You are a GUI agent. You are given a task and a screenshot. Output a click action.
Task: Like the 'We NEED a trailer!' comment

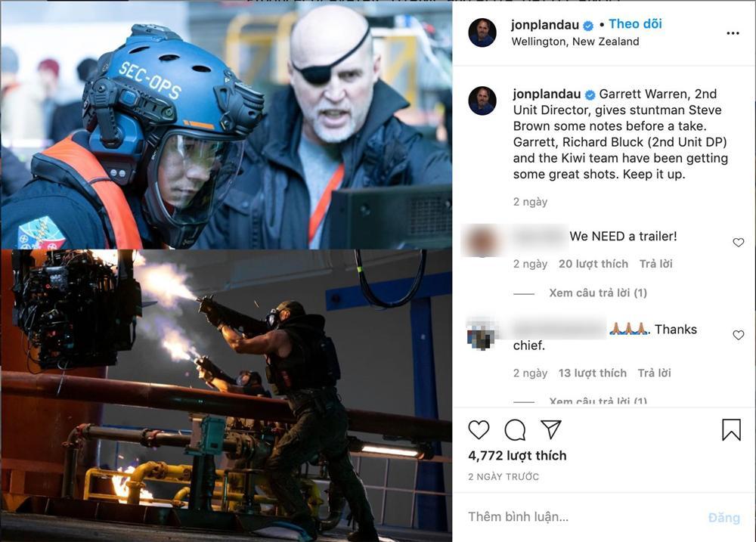(x=738, y=243)
